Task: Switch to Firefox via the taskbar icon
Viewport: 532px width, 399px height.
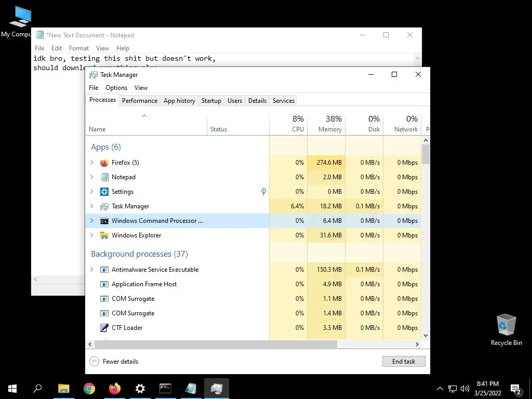Action: coord(115,389)
